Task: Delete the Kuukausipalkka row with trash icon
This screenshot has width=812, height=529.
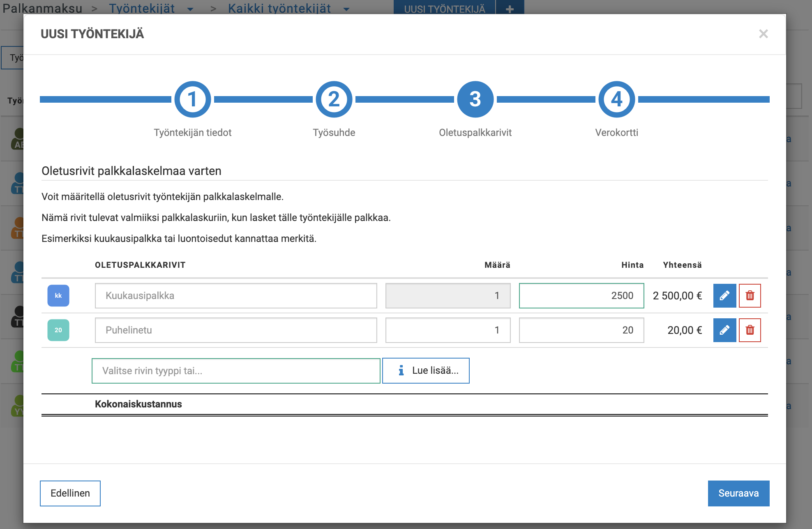Action: pyautogui.click(x=750, y=296)
